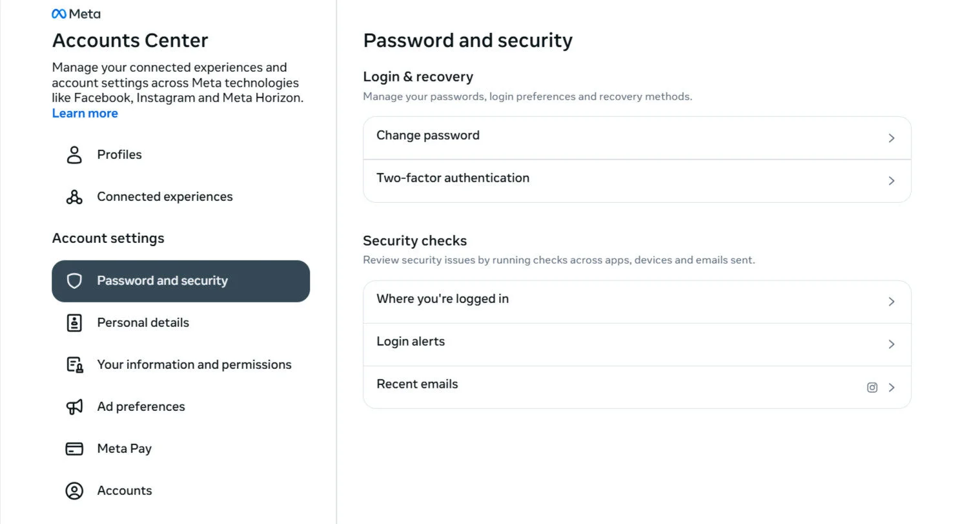Switch to Personal details section
This screenshot has height=524, width=980.
click(x=143, y=322)
